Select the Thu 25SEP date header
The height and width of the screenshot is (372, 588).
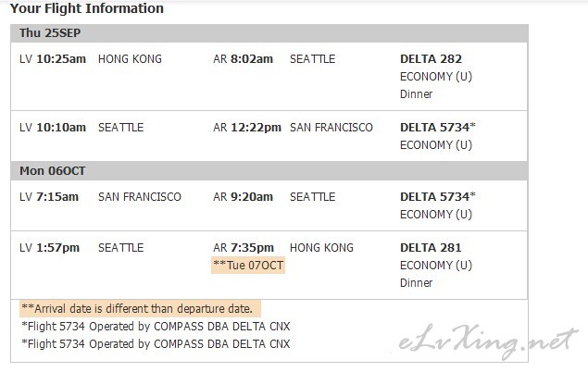pyautogui.click(x=269, y=33)
